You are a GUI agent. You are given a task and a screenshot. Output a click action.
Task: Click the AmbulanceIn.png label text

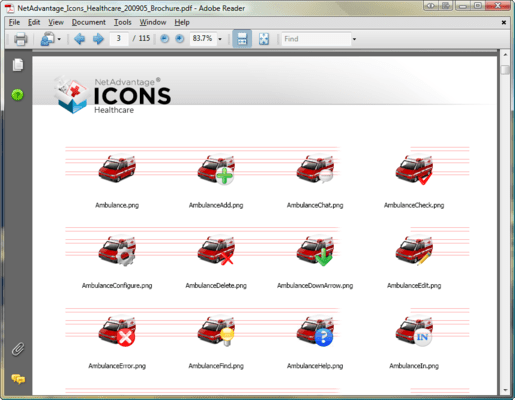pos(414,366)
